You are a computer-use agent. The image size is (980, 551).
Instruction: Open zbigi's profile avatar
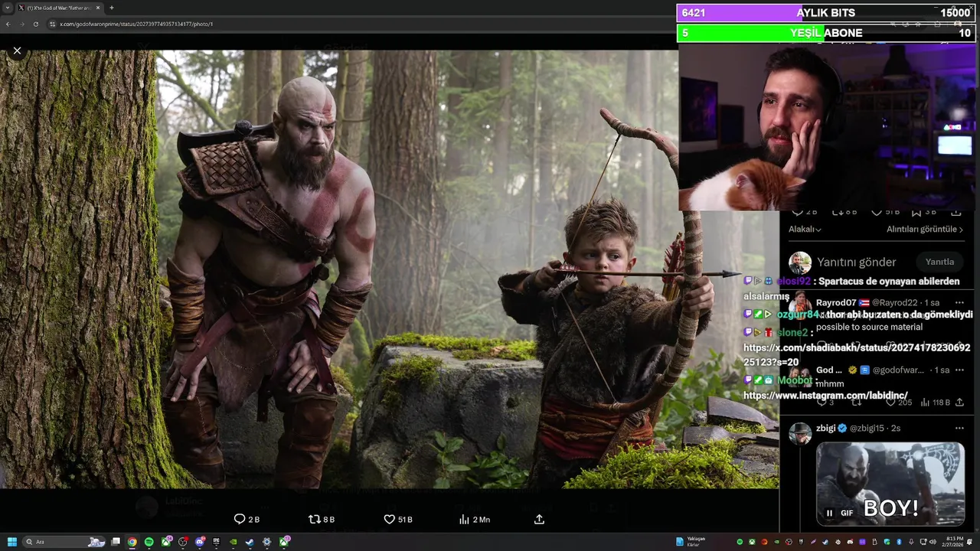point(800,433)
